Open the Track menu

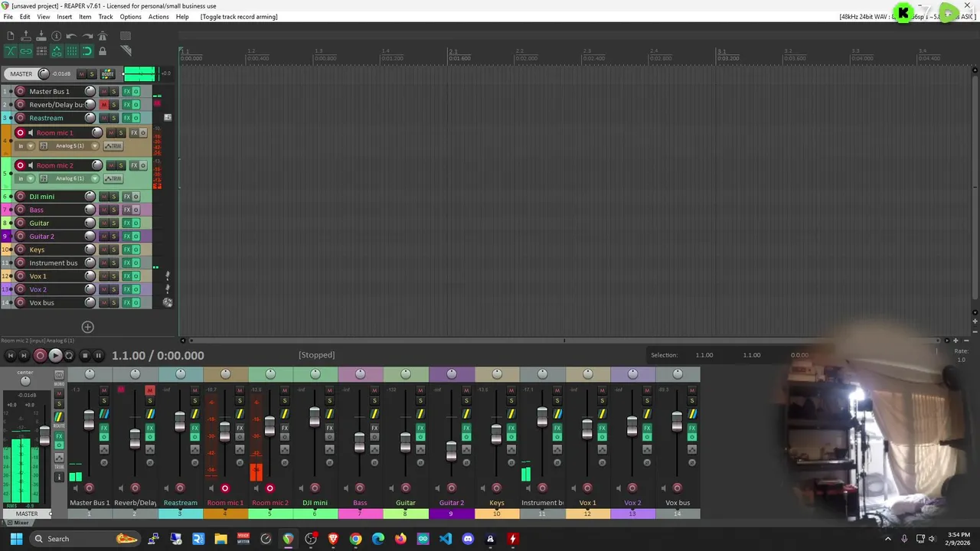pyautogui.click(x=106, y=17)
